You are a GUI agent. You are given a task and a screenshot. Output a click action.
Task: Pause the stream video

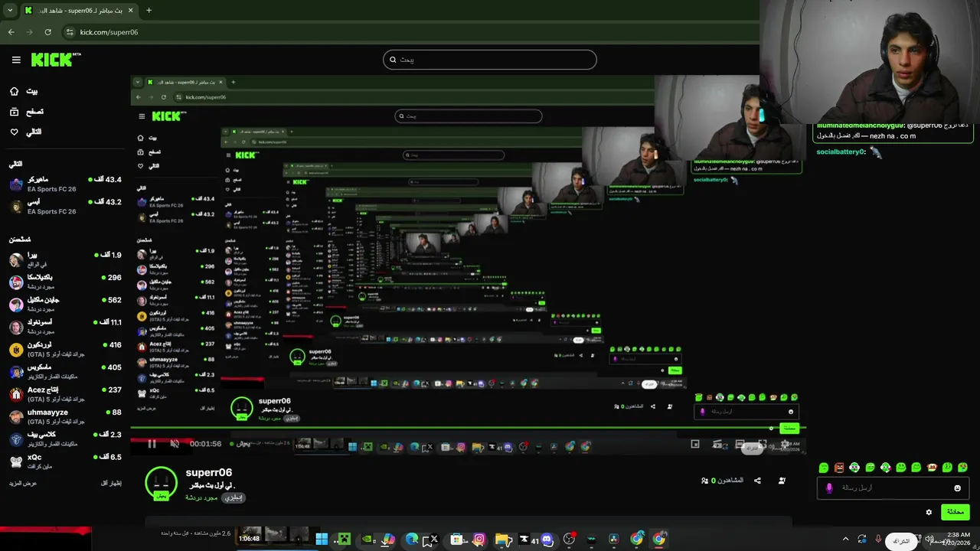(152, 444)
